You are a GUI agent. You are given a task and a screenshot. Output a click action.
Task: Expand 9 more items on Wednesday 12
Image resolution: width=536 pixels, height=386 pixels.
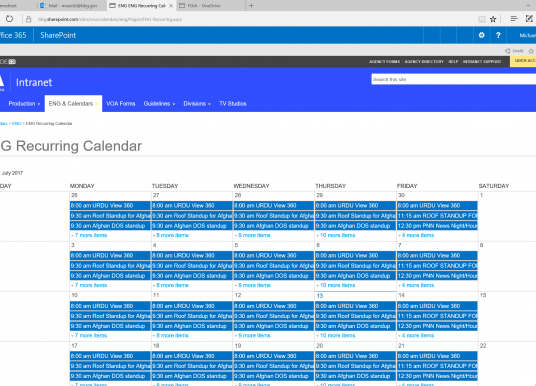pyautogui.click(x=254, y=335)
